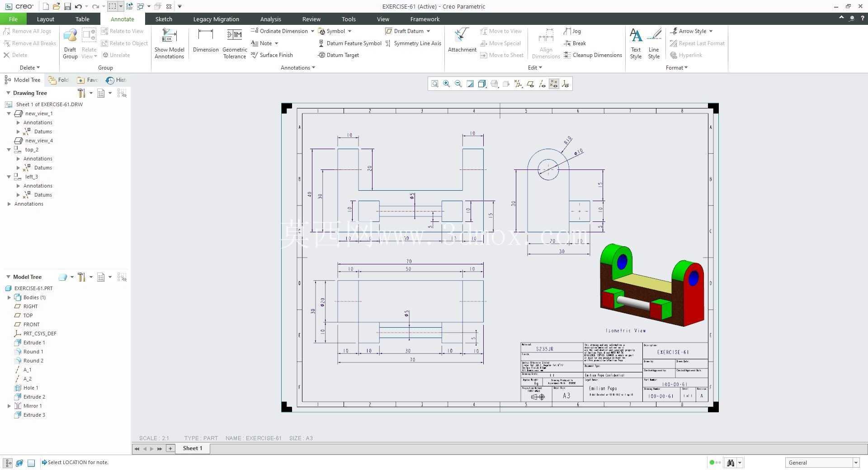Switch to the Review ribbon tab
868x470 pixels.
pos(311,19)
